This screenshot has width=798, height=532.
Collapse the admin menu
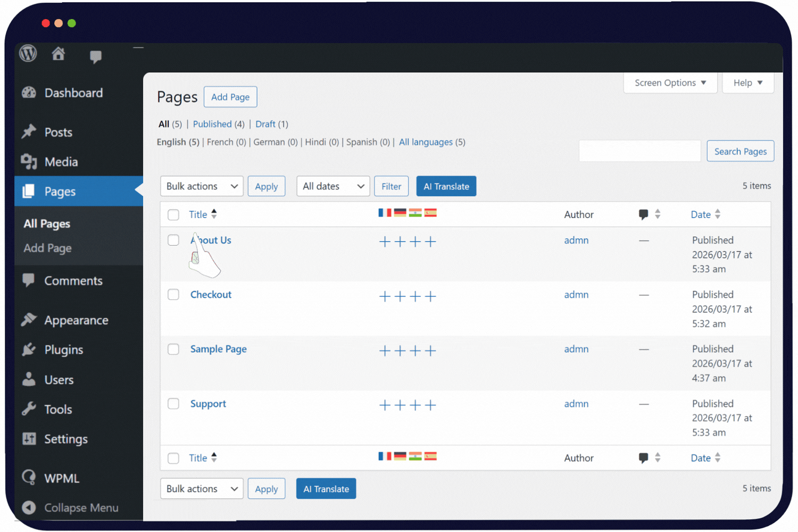point(68,508)
